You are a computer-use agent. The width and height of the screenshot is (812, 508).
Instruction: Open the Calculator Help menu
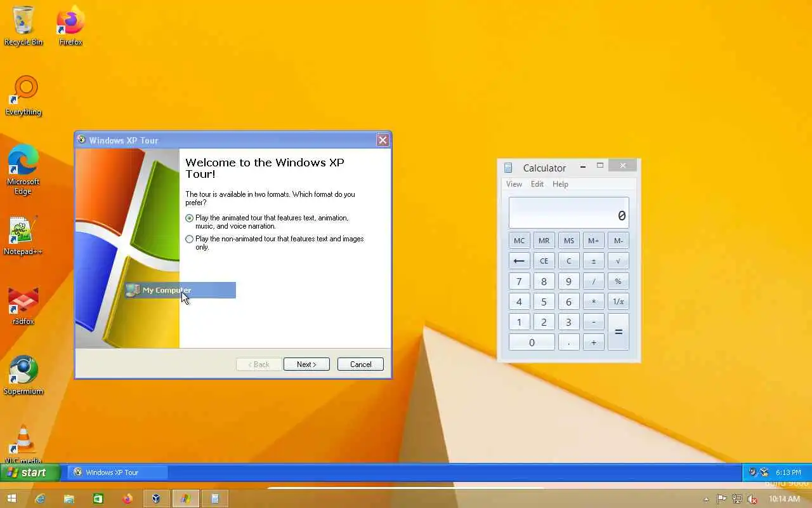(560, 184)
